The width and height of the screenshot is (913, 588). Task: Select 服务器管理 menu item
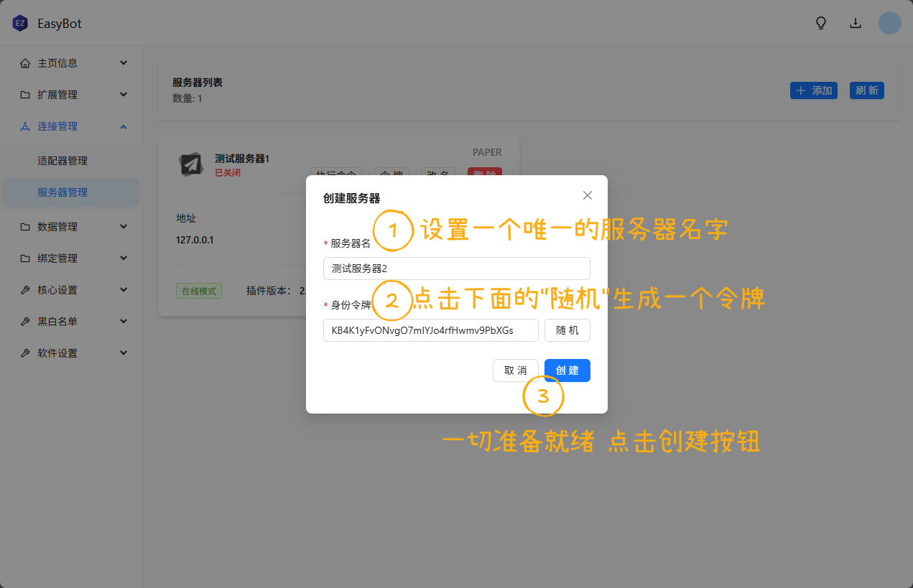[x=62, y=192]
